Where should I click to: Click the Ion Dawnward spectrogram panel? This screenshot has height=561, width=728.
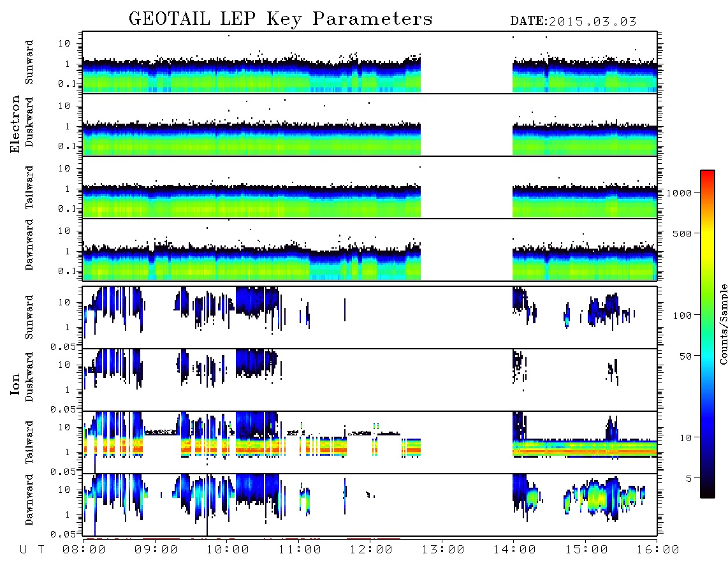[370, 505]
